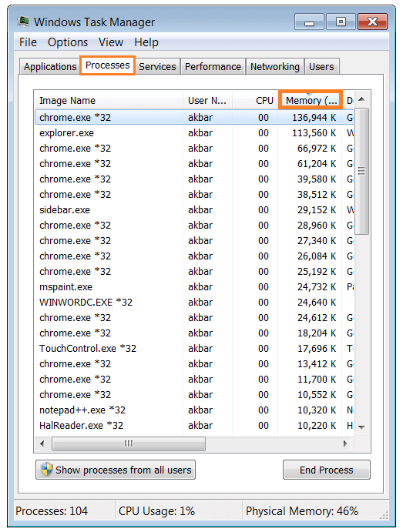Click Physical Memory: 46% in status bar
Viewport: 403px width, 532px height.
(x=302, y=511)
